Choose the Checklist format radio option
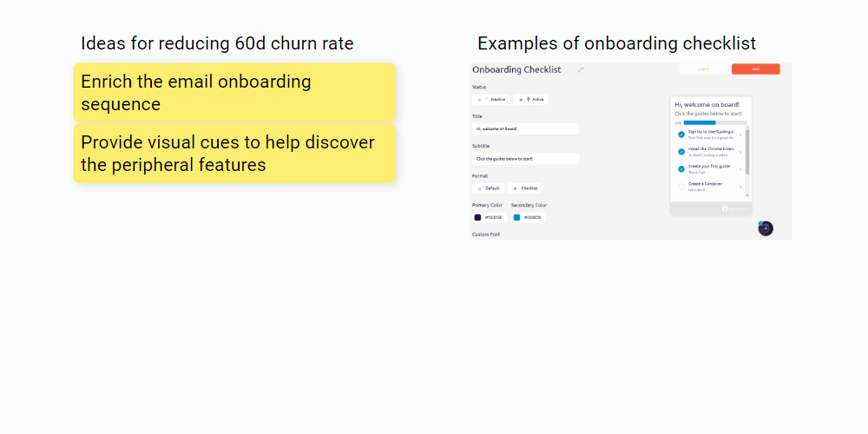This screenshot has height=434, width=868. click(516, 188)
